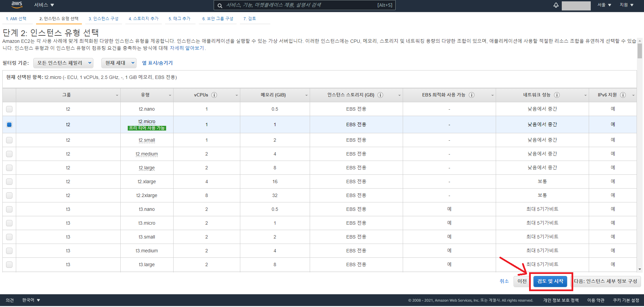
Task: Open the 서울 region dropdown
Action: pos(604,5)
